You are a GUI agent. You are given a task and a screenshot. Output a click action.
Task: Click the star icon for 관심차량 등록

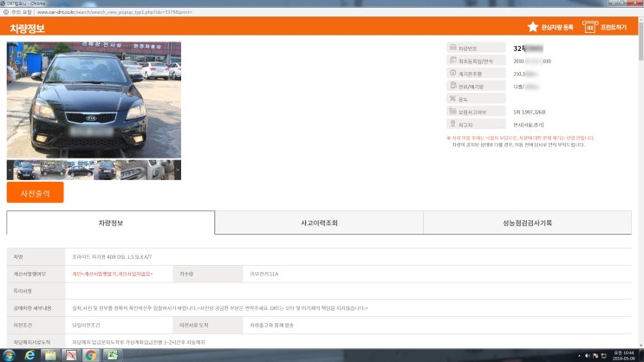coord(533,27)
